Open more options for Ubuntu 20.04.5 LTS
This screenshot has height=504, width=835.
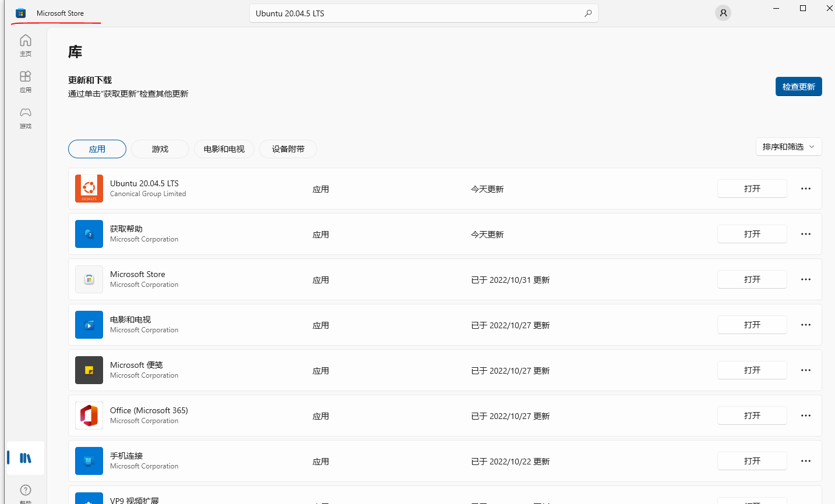[806, 189]
